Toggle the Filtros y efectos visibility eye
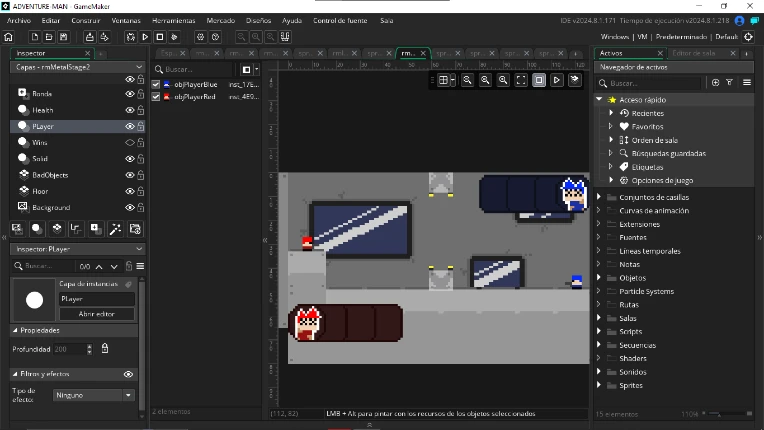764x430 pixels. pyautogui.click(x=128, y=374)
